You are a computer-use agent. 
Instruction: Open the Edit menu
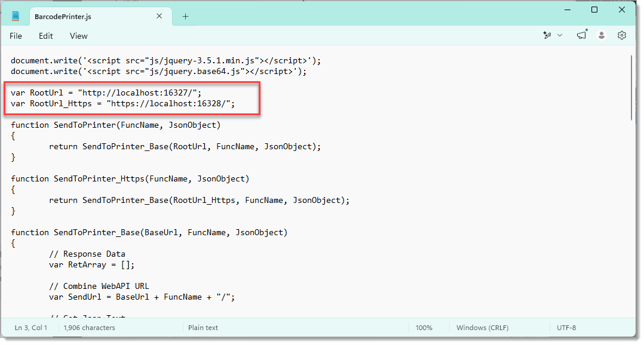click(x=45, y=36)
